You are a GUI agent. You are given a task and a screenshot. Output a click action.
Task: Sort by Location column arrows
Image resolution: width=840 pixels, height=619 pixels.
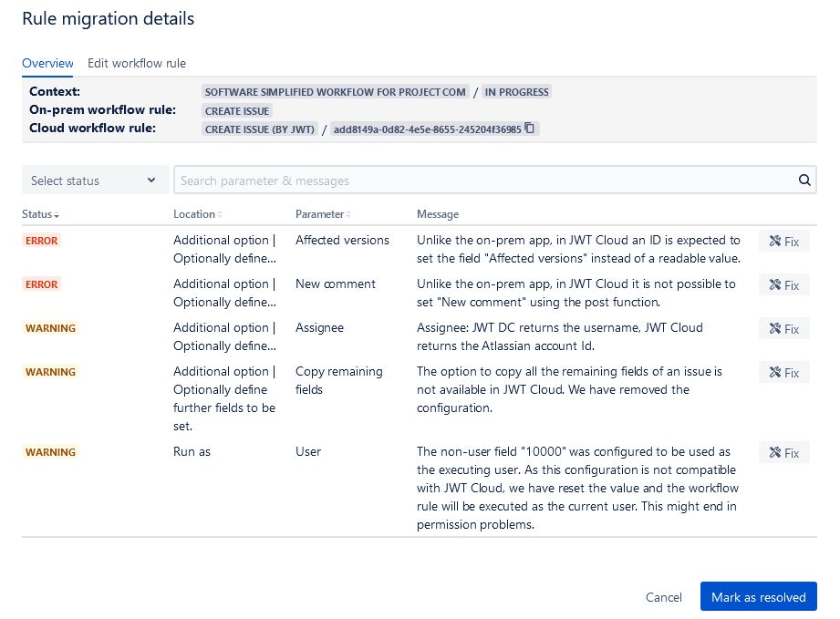pos(220,214)
